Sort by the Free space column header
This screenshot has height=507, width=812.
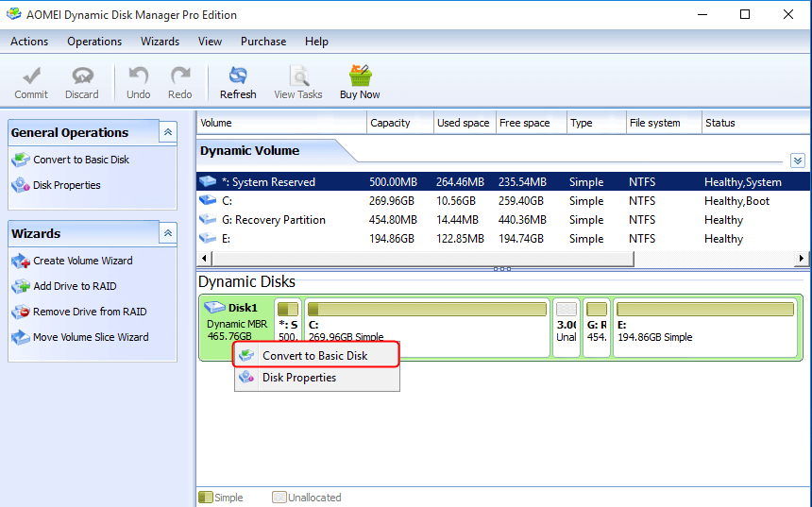pyautogui.click(x=532, y=123)
